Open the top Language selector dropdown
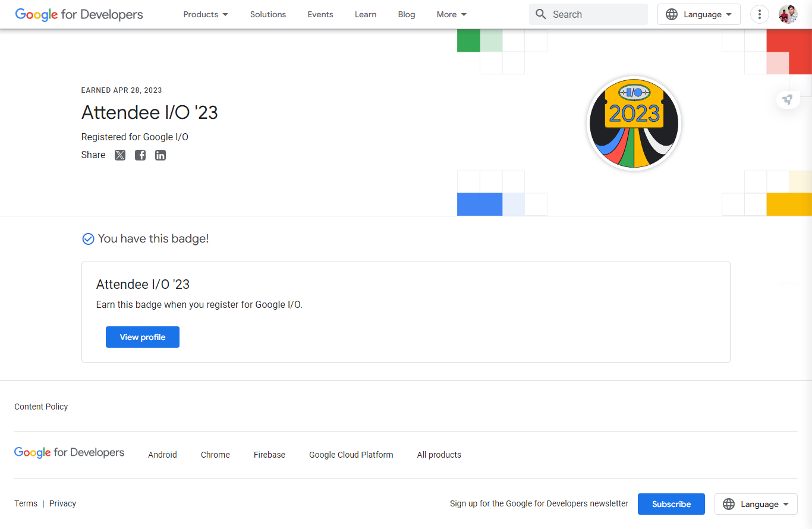The image size is (812, 529). tap(699, 14)
